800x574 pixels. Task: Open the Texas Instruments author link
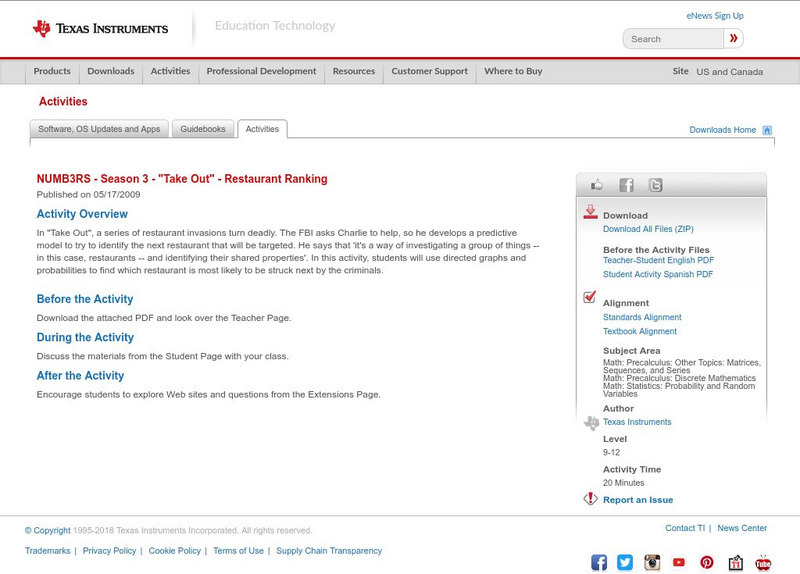point(637,422)
